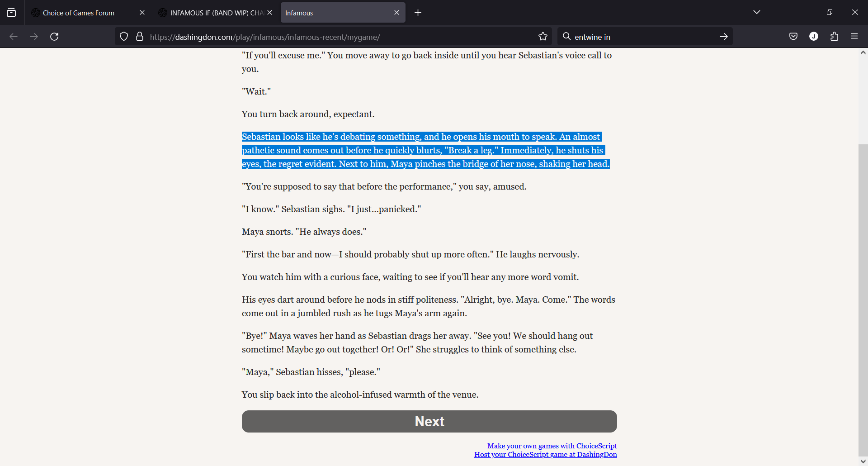Close the Infamous tab
Screen dimensions: 868x466
pos(396,13)
